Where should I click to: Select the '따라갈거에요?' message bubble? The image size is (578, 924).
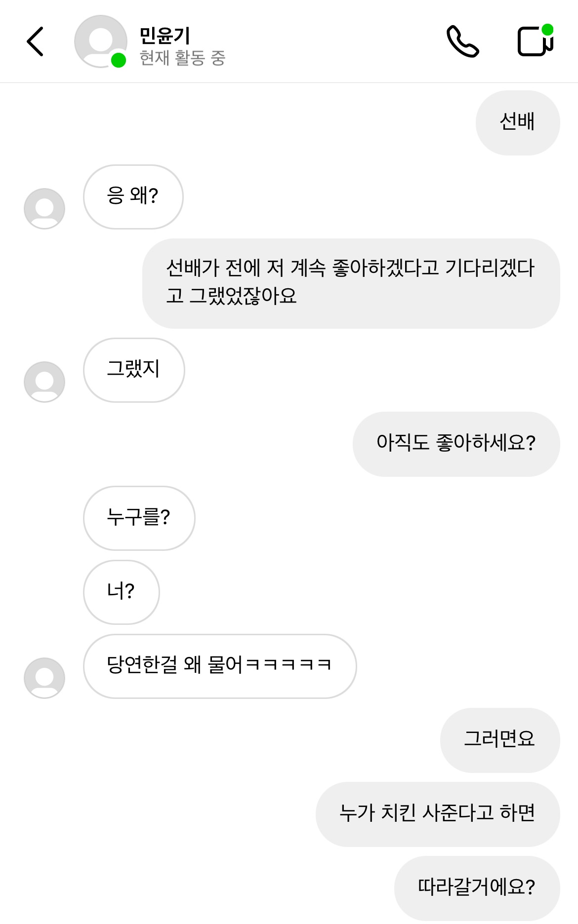click(477, 888)
